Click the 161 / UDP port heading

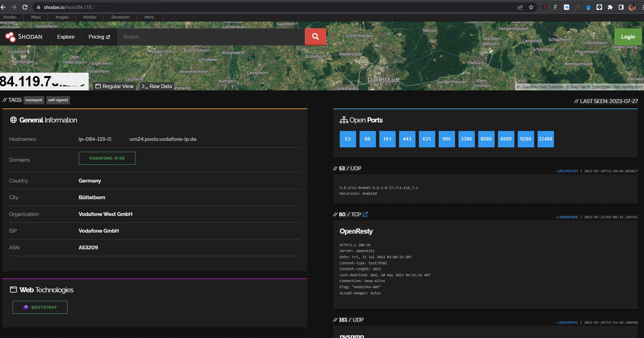(348, 320)
